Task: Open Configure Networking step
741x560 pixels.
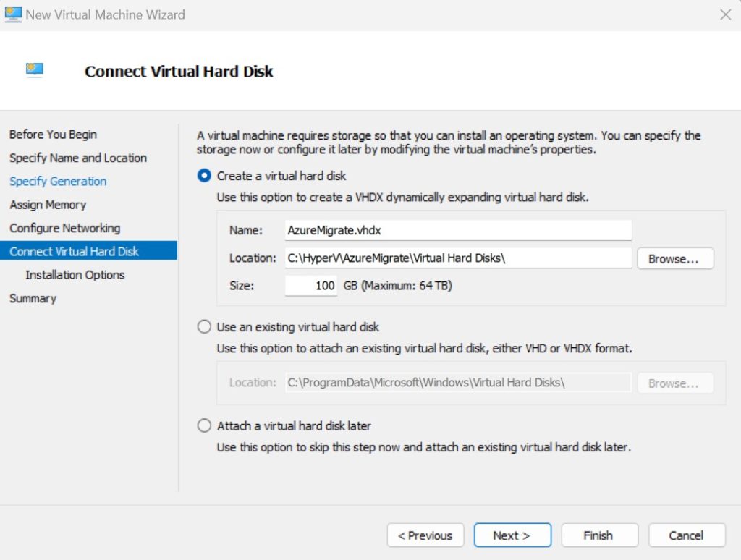Action: coord(65,228)
